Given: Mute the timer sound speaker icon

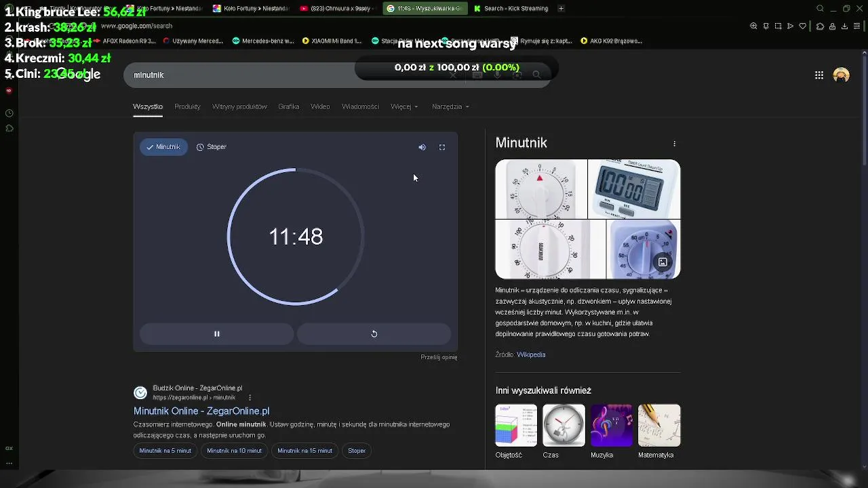Looking at the screenshot, I should (422, 147).
